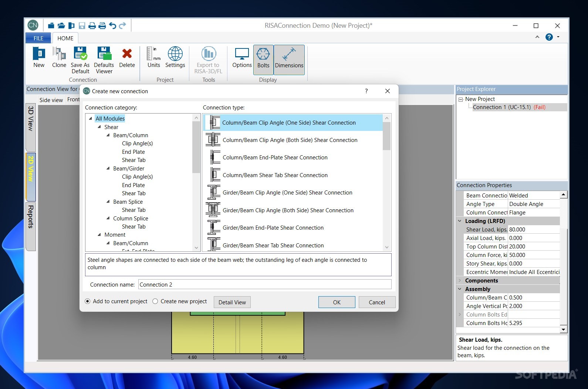Open the FILE tab
588x389 pixels.
38,38
